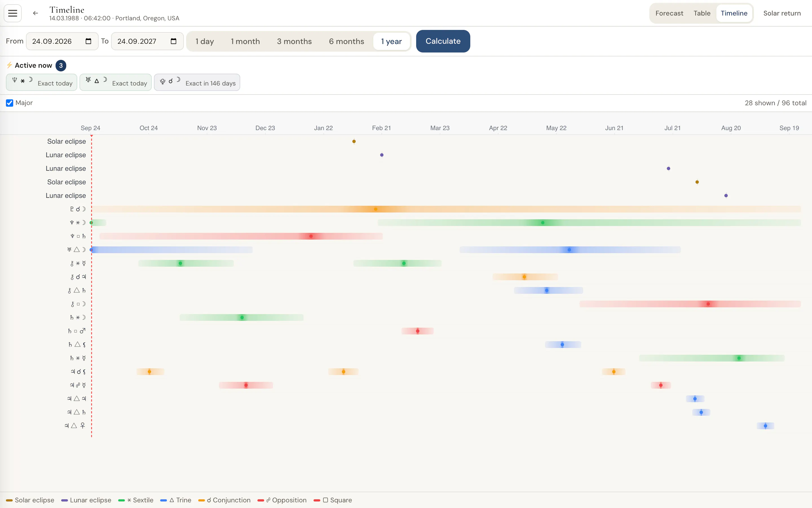812x508 pixels.
Task: Click Jupiter conjunct Lilith dot in early February
Action: pos(344,372)
